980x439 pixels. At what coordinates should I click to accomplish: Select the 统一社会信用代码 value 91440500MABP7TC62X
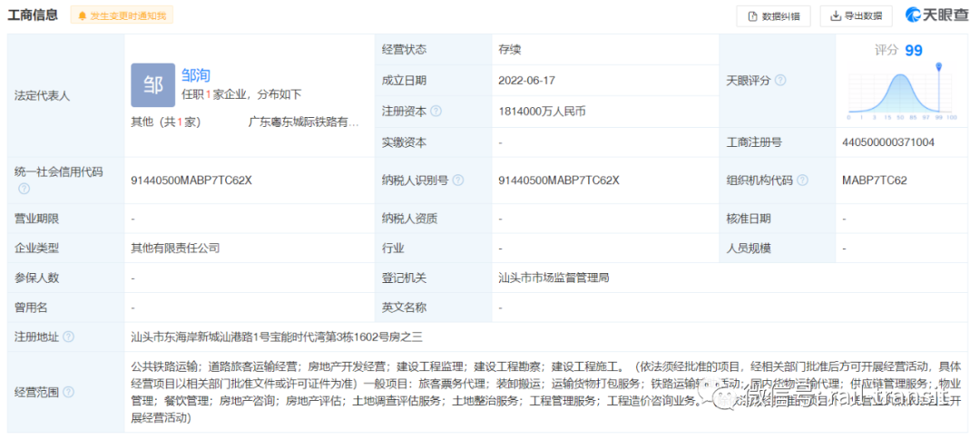[x=191, y=180]
